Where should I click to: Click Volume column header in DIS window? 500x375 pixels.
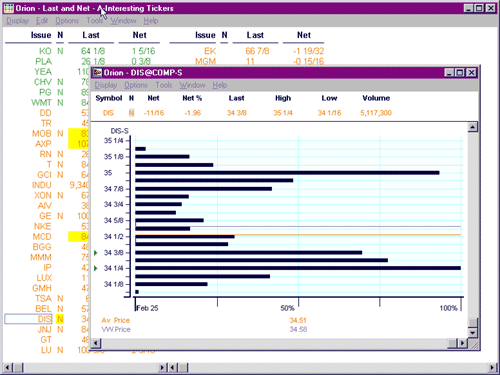[x=376, y=98]
